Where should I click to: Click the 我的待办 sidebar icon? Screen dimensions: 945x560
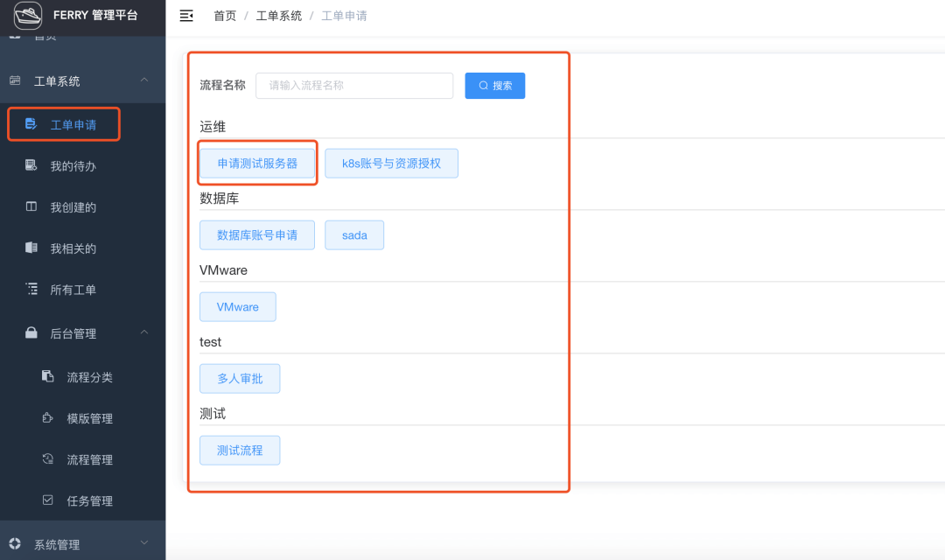tap(31, 165)
